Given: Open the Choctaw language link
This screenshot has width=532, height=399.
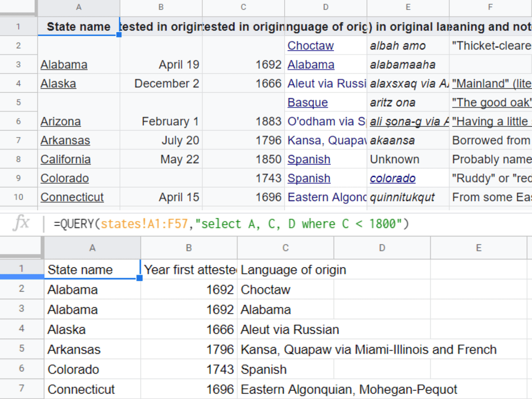Looking at the screenshot, I should [x=310, y=46].
